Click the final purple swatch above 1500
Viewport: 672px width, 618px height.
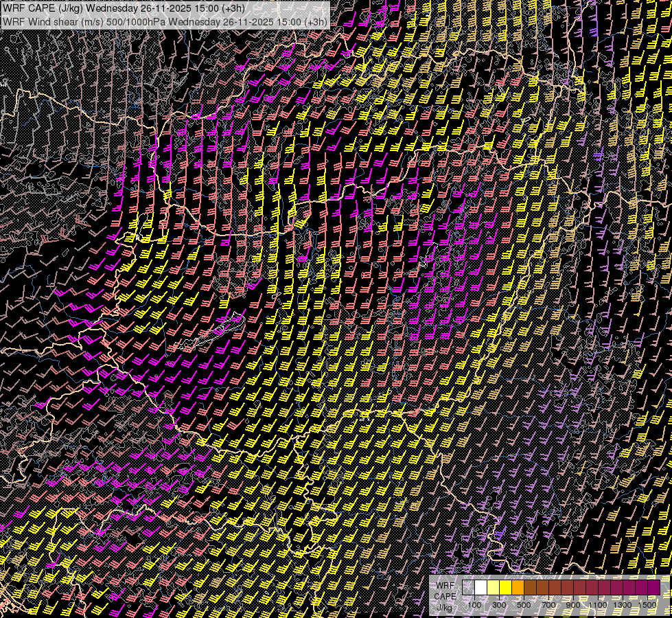[653, 588]
